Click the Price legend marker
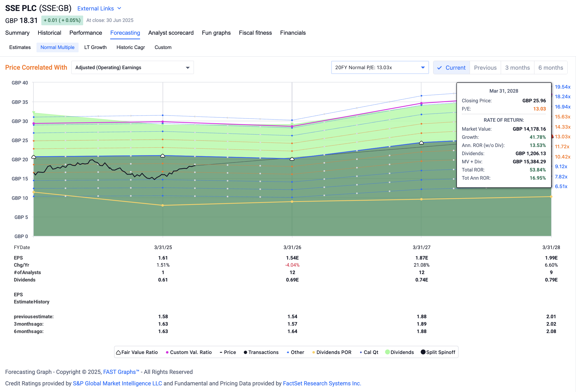Screen dimensions: 576x392 pos(221,352)
